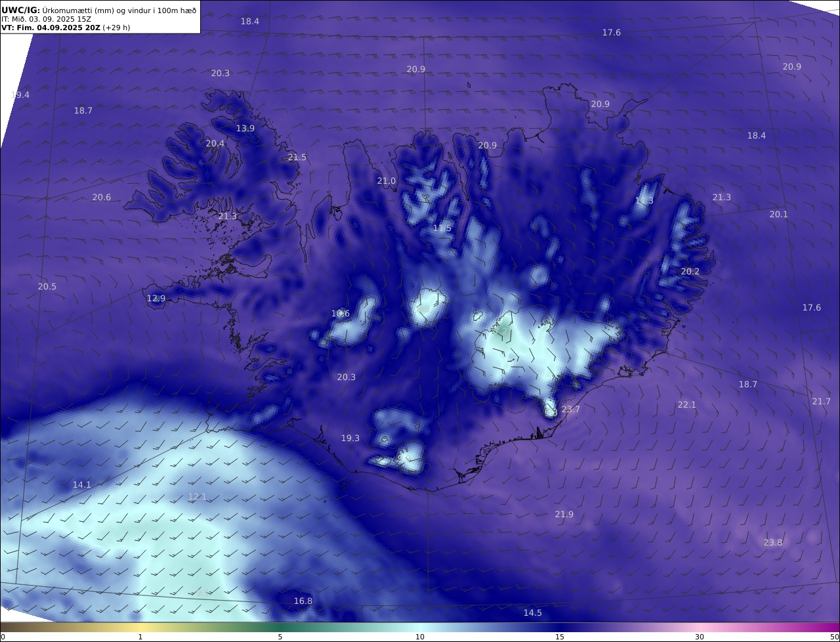Click the 0 tick label on the color scale
The image size is (840, 642).
[x=3, y=637]
